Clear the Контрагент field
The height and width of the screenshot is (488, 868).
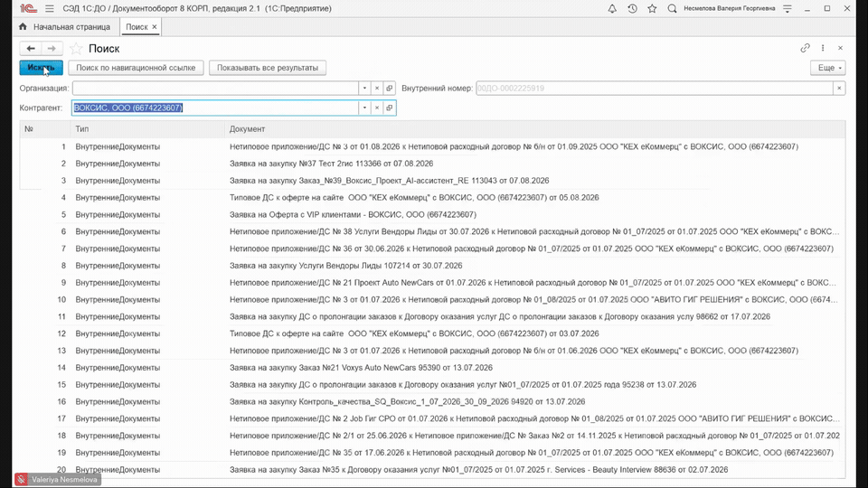(x=377, y=108)
